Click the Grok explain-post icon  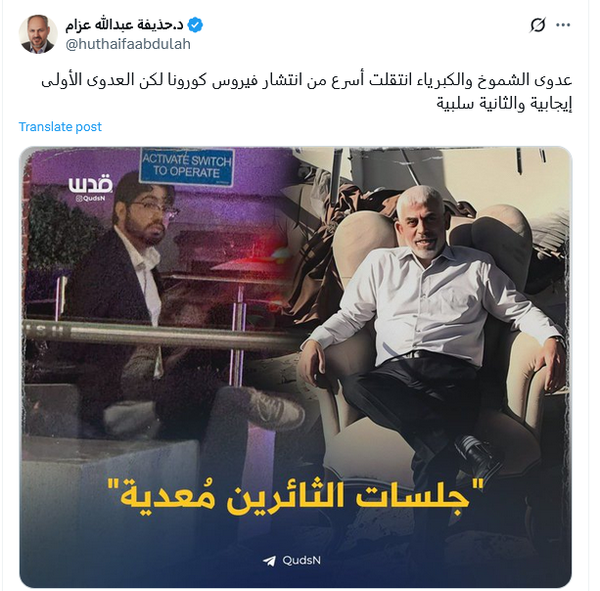[x=537, y=25]
